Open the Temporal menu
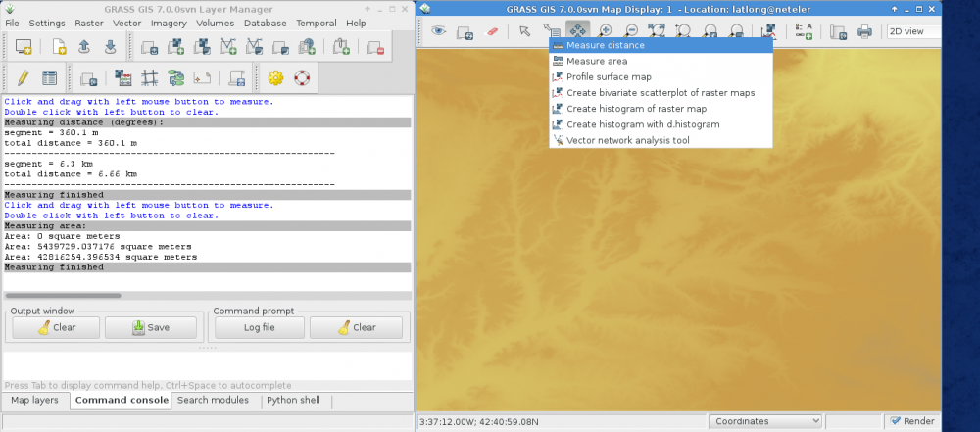Viewport: 980px width, 432px height. point(317,24)
